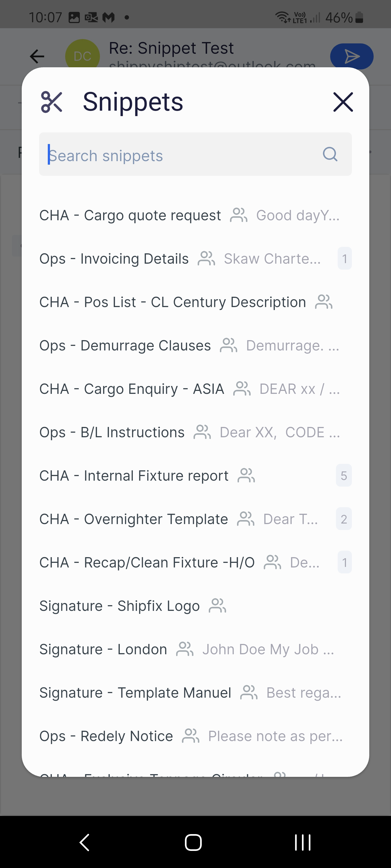This screenshot has width=391, height=868.
Task: Open CHA - Internal Fixture report snippet
Action: [134, 476]
